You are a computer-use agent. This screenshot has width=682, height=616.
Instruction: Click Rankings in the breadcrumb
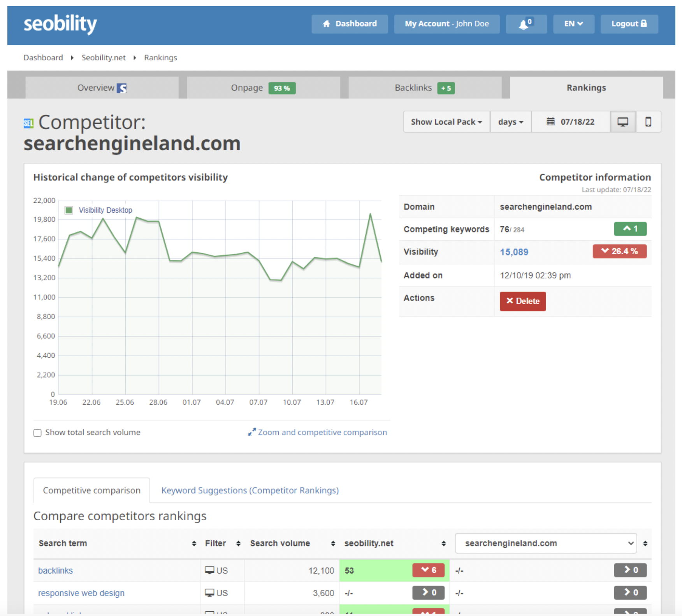click(x=160, y=58)
